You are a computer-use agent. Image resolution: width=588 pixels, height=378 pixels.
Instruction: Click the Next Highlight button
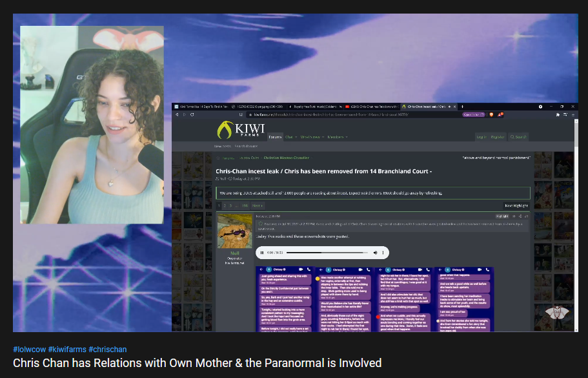pyautogui.click(x=516, y=205)
